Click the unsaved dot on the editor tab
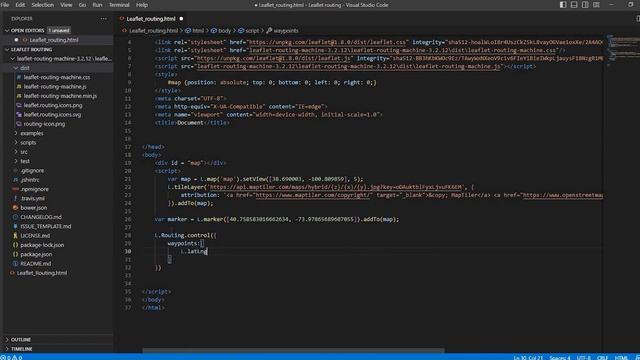This screenshot has width=640, height=360. (x=181, y=19)
